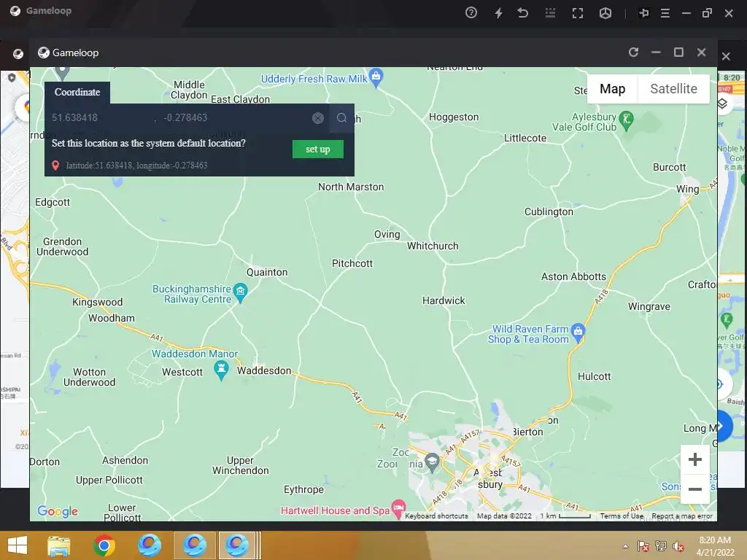Image resolution: width=747 pixels, height=560 pixels.
Task: Click the taskbar clock 8:20 AM
Action: 715,540
